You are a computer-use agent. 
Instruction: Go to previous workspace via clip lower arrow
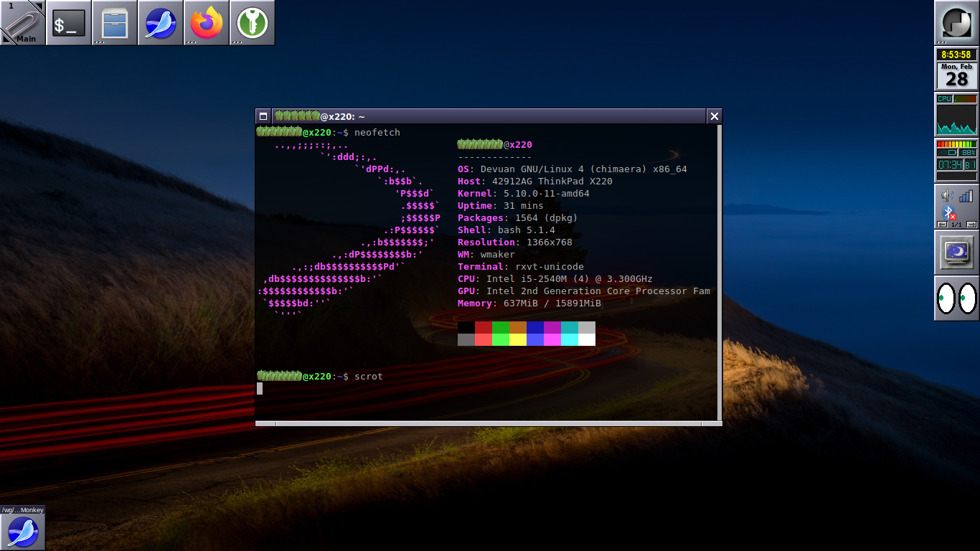coord(6,39)
